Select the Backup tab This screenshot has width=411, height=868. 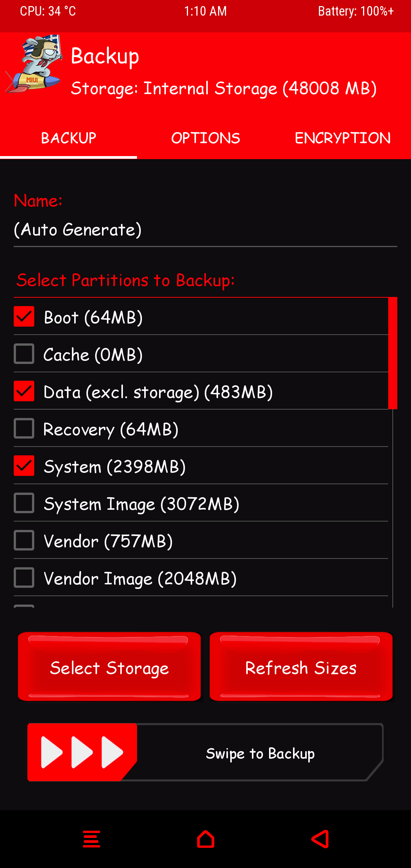click(68, 138)
